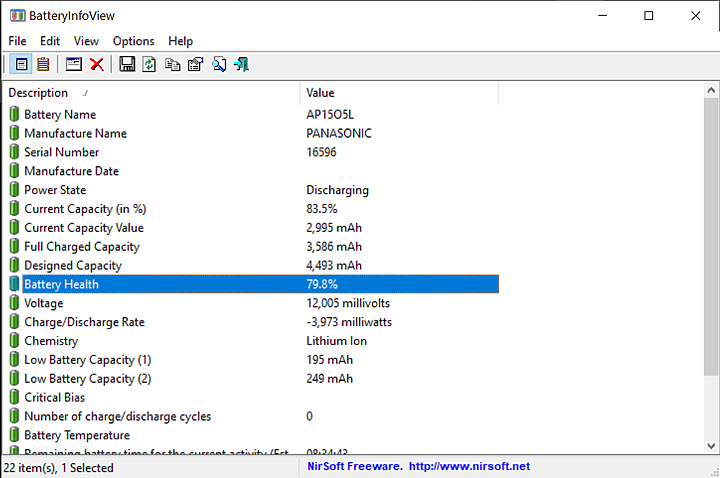Select Number of charge/discharge cycles row
Viewport: 720px width, 478px height.
click(x=253, y=416)
